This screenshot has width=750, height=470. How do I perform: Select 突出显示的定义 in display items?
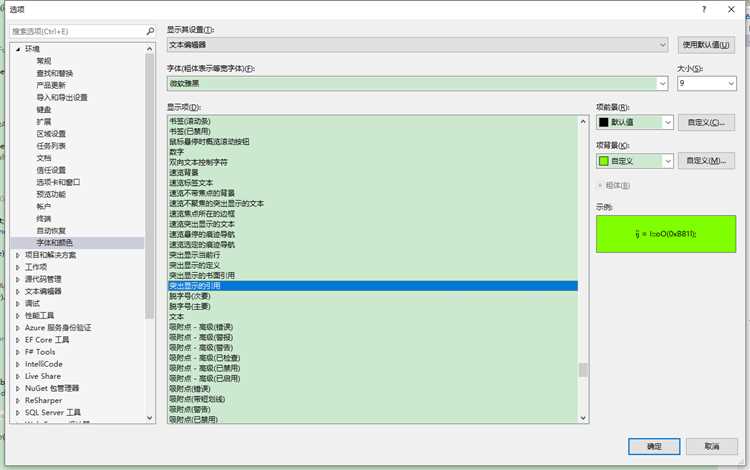point(195,265)
